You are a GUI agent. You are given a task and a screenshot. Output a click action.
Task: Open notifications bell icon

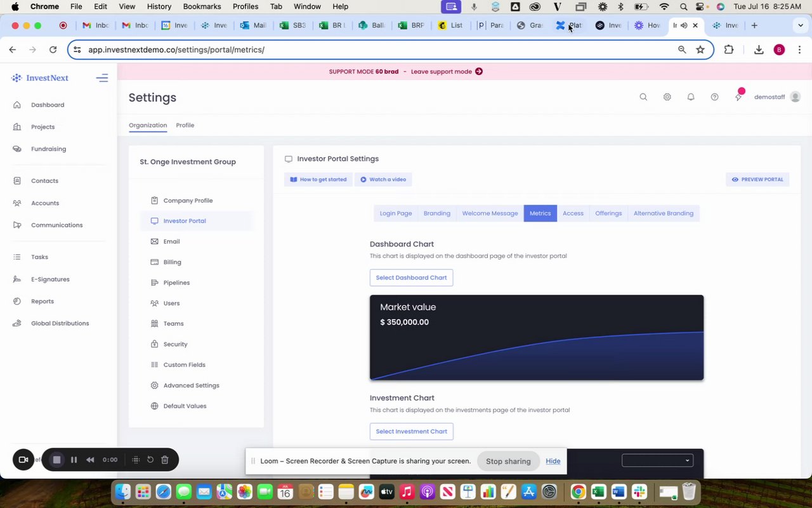[691, 97]
